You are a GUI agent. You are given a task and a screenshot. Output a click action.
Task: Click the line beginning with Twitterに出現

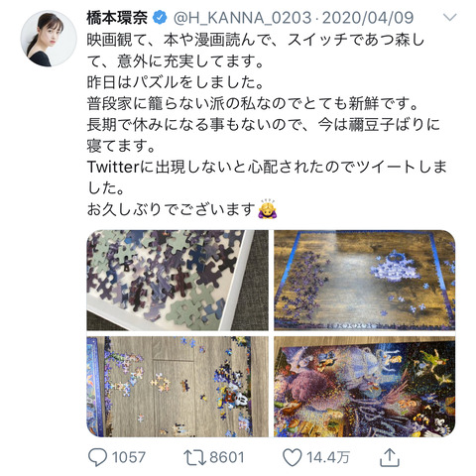[267, 167]
